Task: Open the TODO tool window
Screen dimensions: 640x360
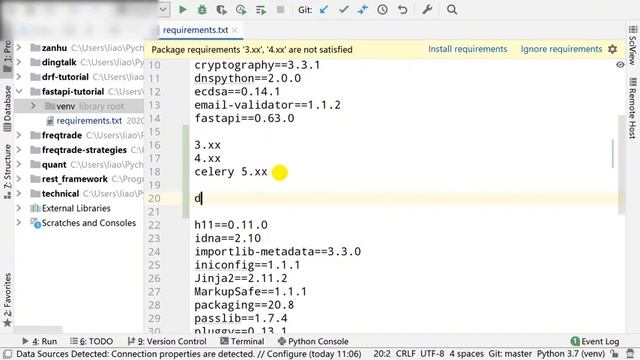Action: (x=91, y=341)
